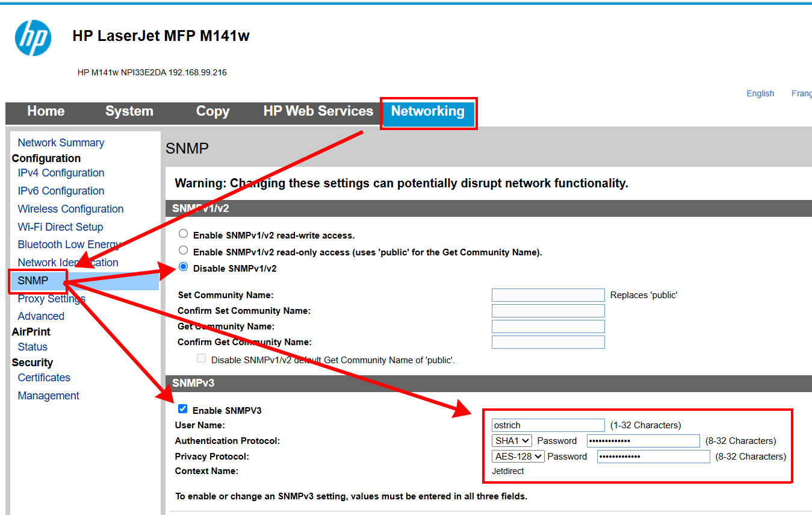View Proxy Settings
Image resolution: width=812 pixels, height=515 pixels.
click(52, 298)
